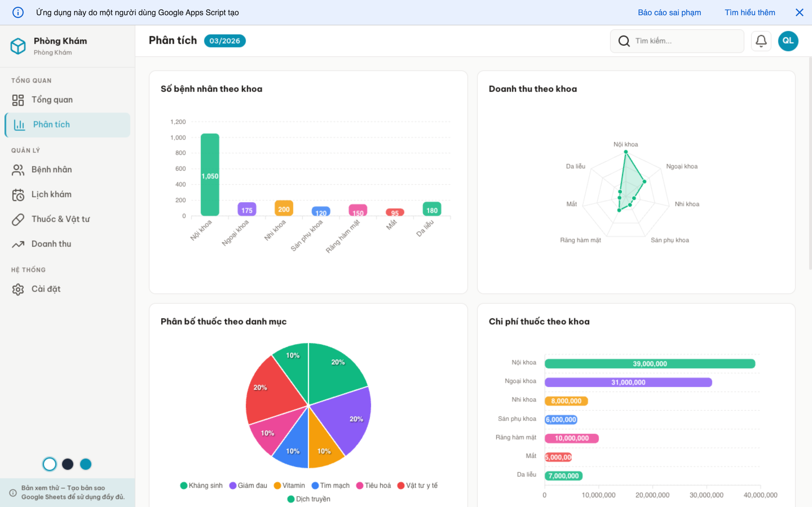
Task: Open Tổng quan dashboard from sidebar
Action: pos(52,100)
